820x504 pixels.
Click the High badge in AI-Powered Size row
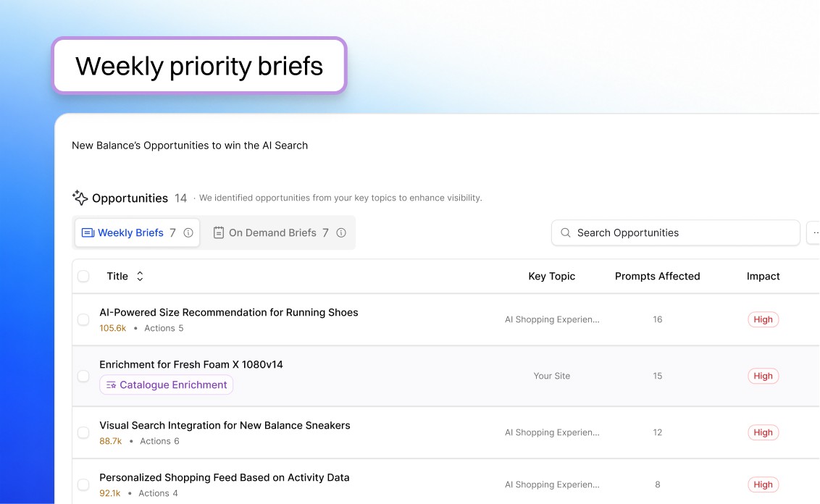763,319
